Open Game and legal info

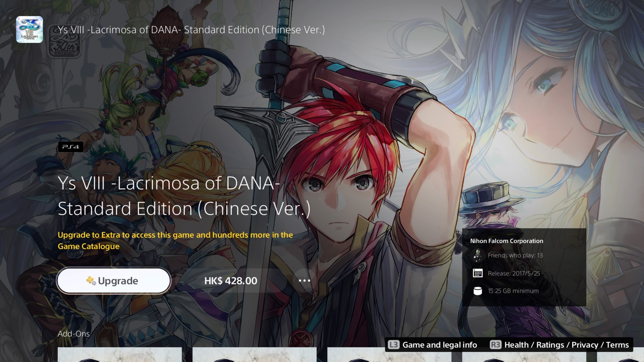coord(439,345)
